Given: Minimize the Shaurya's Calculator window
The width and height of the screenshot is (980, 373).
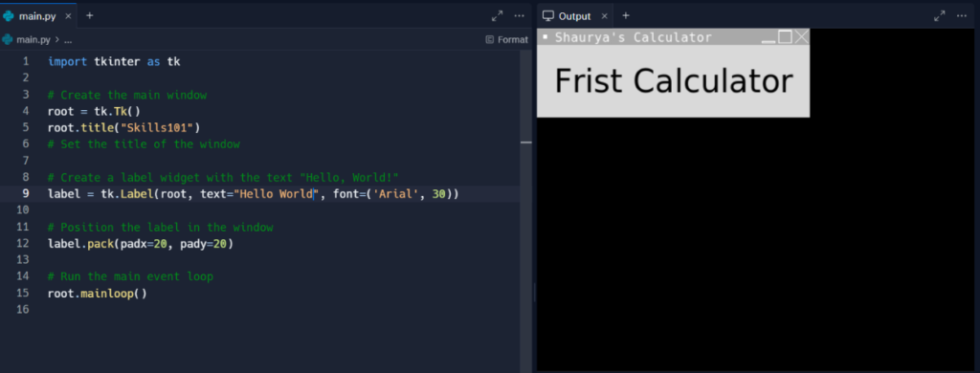Looking at the screenshot, I should (x=768, y=37).
